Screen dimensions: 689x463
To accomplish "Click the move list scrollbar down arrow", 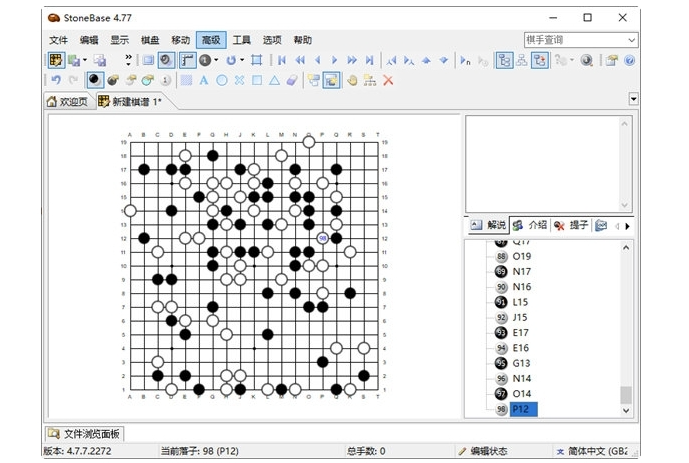I will [x=626, y=411].
